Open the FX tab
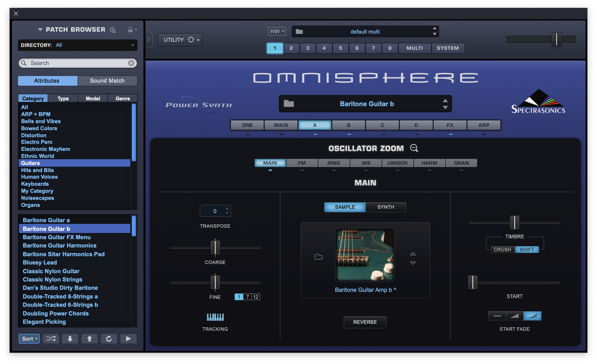 (x=450, y=125)
